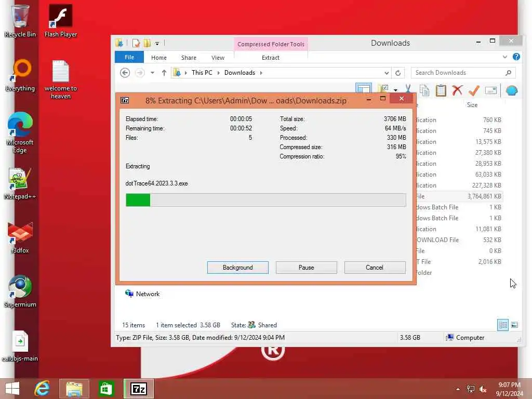Send extraction to Background
Viewport: 532px width, 399px height.
click(238, 268)
